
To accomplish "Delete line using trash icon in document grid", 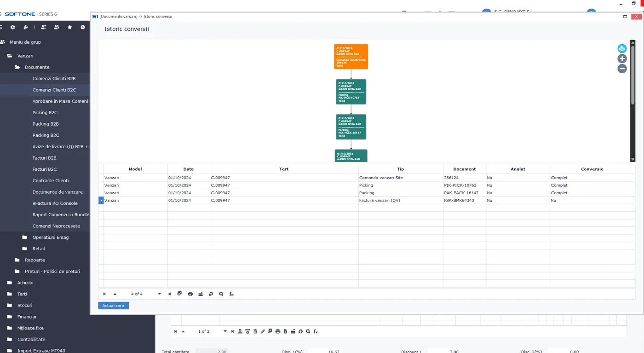I will 255,331.
